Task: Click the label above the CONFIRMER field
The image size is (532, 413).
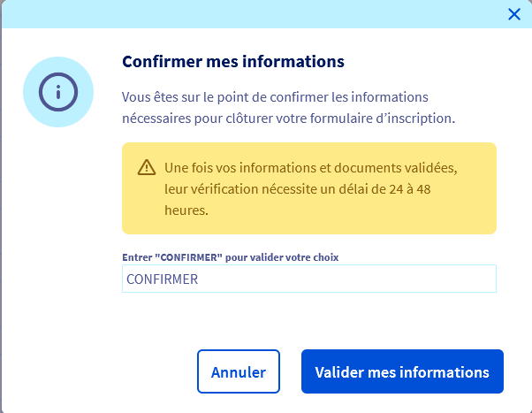Action: tap(231, 256)
